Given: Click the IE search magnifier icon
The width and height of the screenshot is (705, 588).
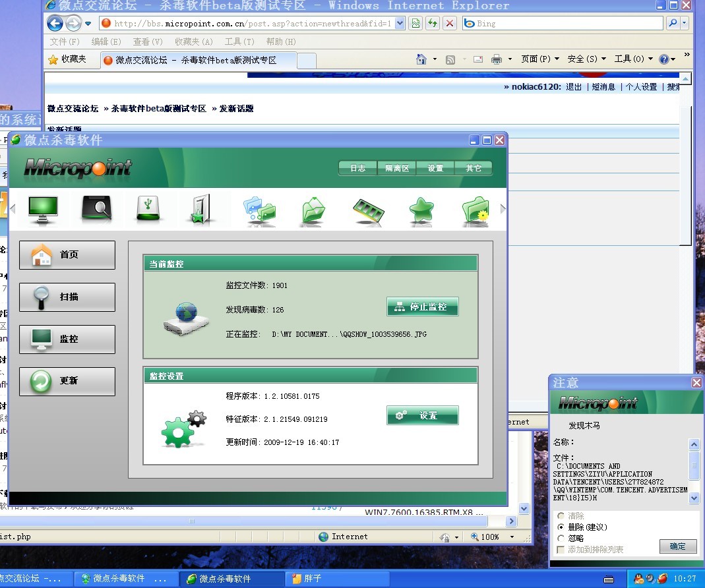Looking at the screenshot, I should tap(673, 23).
